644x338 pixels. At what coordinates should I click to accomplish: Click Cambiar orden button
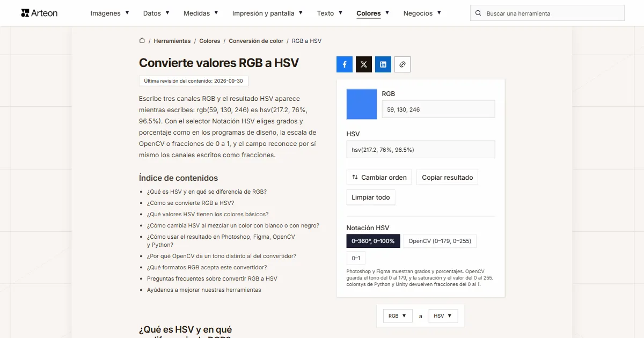379,178
